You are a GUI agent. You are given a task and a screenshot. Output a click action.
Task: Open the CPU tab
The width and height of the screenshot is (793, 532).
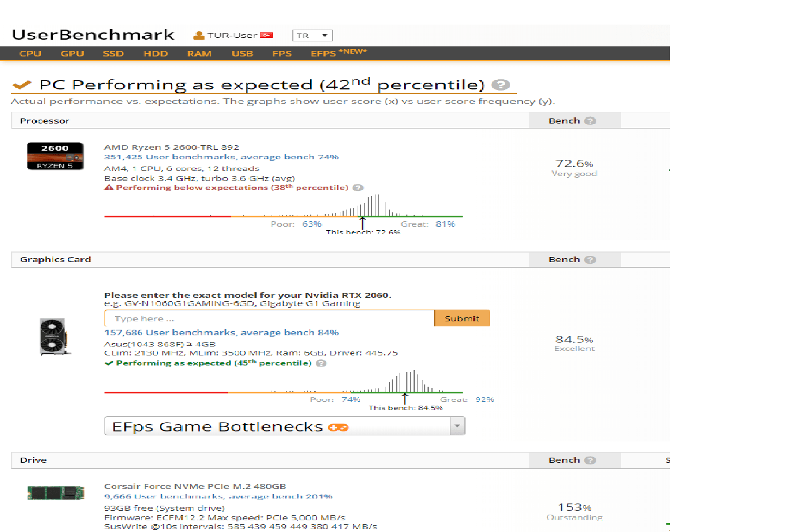30,54
